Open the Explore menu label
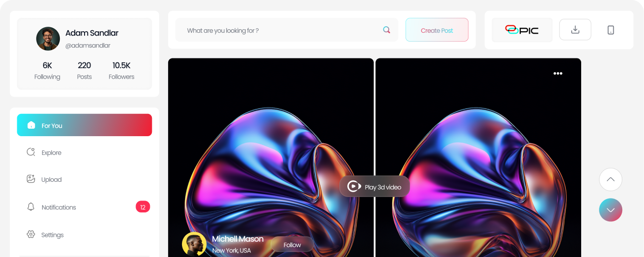This screenshot has width=644, height=257. [51, 153]
